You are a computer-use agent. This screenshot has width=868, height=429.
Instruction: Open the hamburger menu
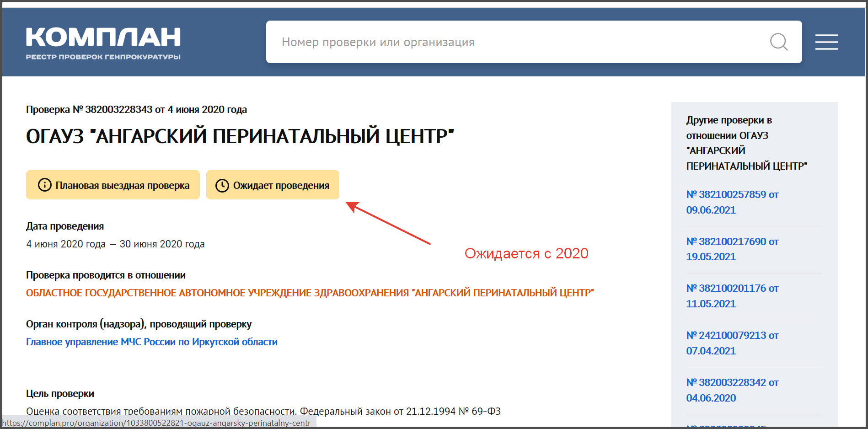coord(826,42)
